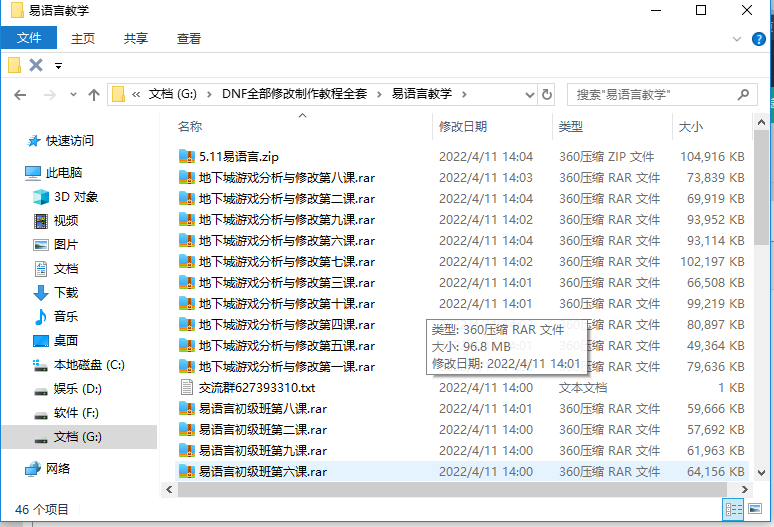Click the horizontal scrollbar right arrow
Viewport: 774px width, 527px height.
(745, 489)
